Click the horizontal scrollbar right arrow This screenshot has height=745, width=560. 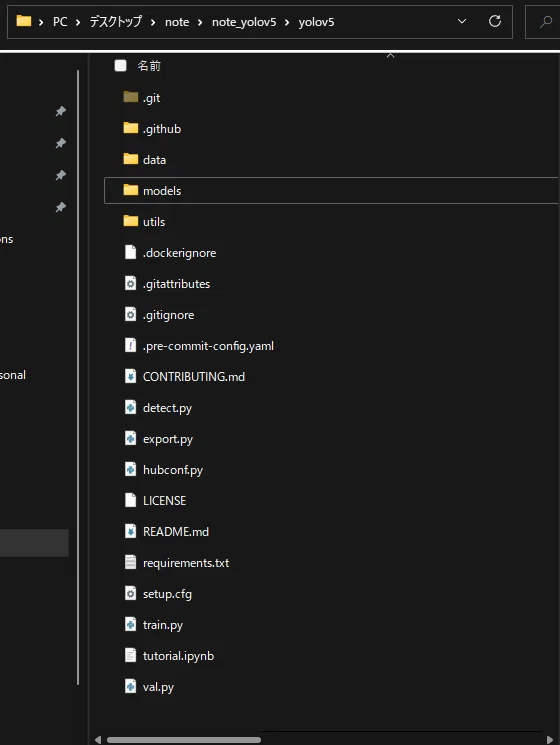pyautogui.click(x=550, y=740)
